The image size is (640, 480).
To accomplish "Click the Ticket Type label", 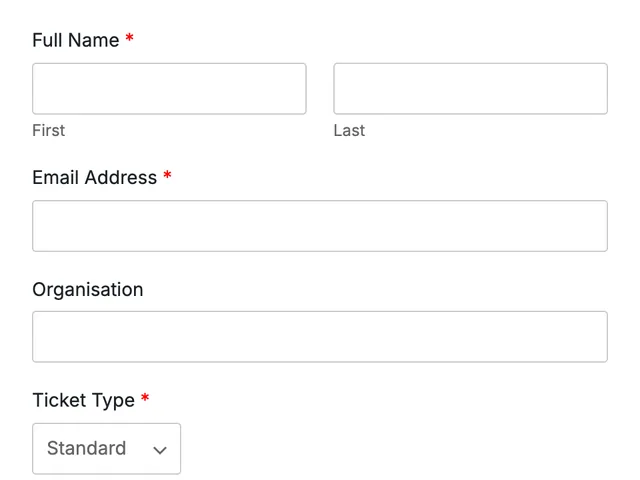I will pos(83,400).
